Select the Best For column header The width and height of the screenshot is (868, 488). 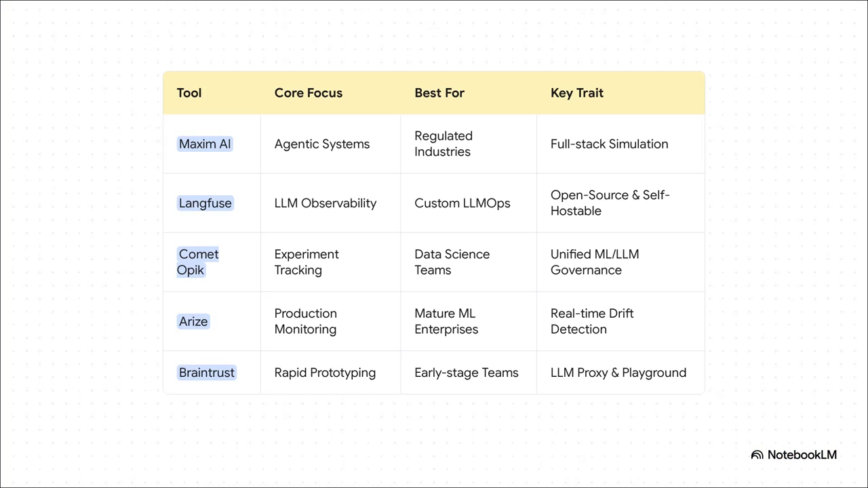coord(439,93)
